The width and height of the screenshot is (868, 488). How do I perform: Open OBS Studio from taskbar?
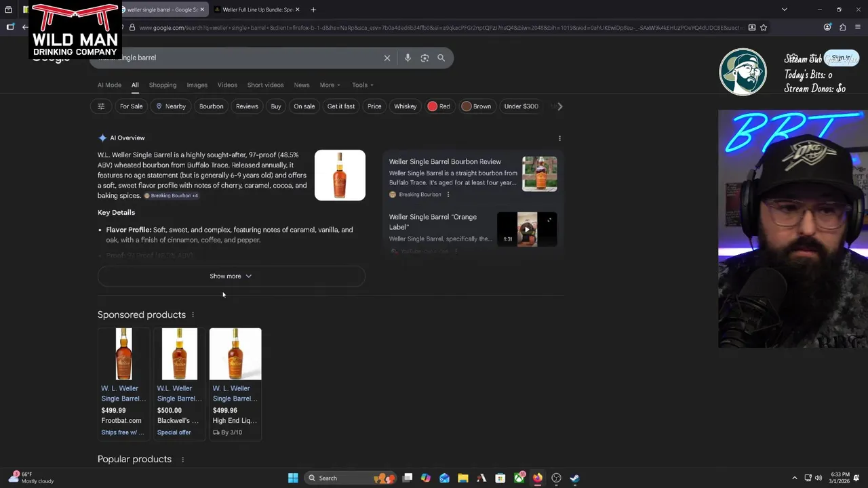pos(556,478)
